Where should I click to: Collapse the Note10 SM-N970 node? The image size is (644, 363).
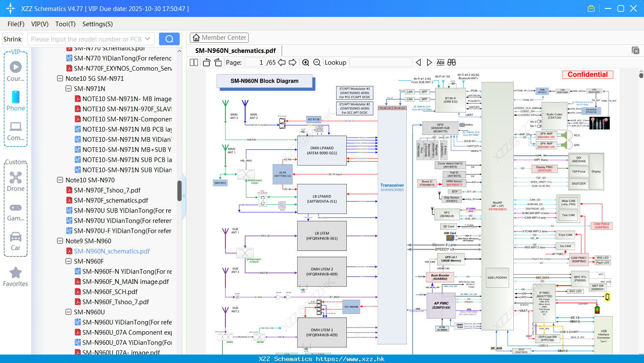pos(60,180)
